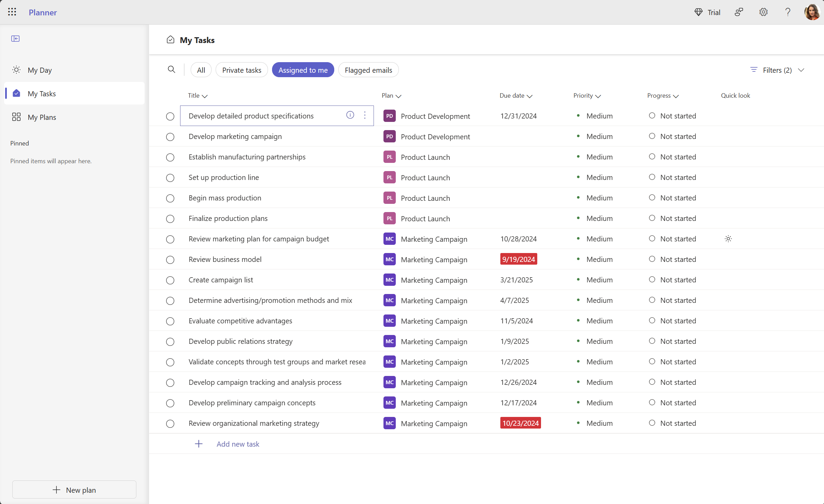Select the Assigned to me tab
The height and width of the screenshot is (504, 824).
pos(302,70)
